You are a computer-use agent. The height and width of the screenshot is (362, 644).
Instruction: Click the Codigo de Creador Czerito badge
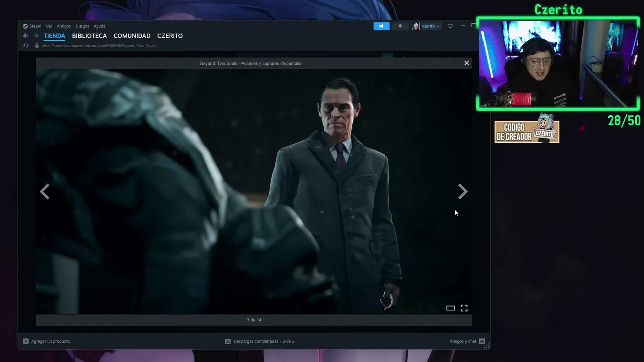tap(527, 129)
